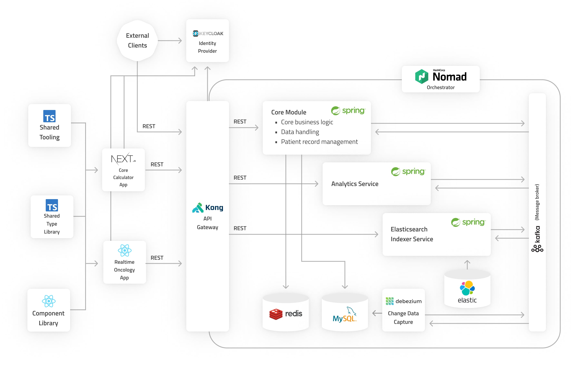Viewport: 588px width, 368px height.
Task: Click the 'Data handling' bullet
Action: click(x=300, y=132)
